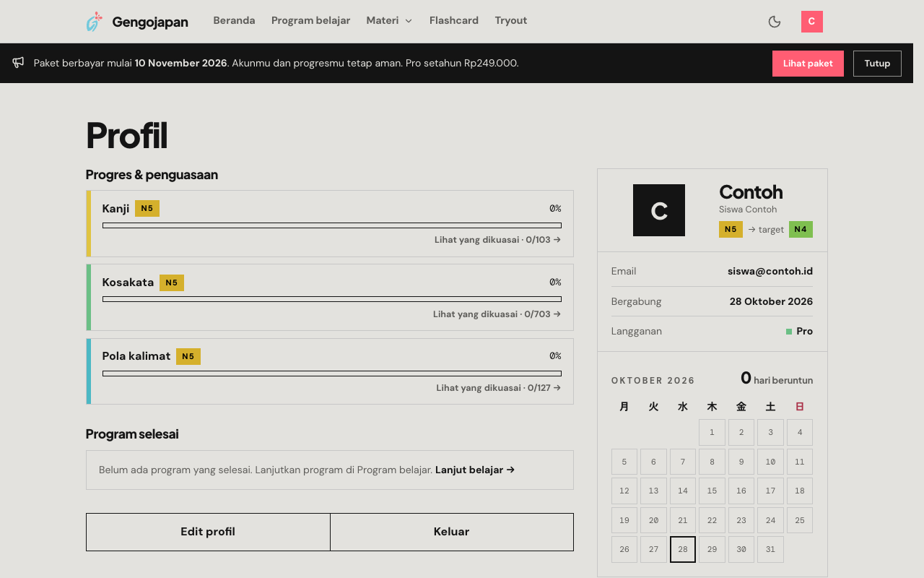Click the Kanji progress bar
Image resolution: width=924 pixels, height=578 pixels.
(332, 225)
